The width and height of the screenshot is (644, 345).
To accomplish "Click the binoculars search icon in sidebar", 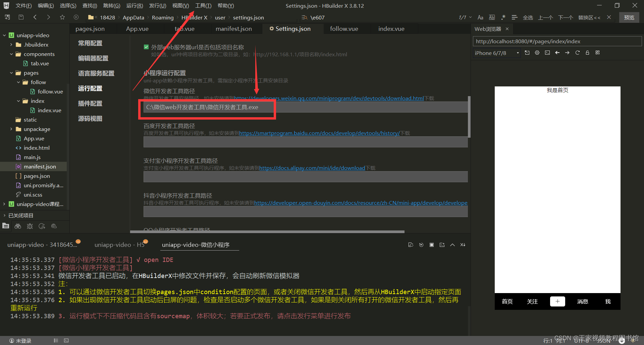I will (18, 226).
